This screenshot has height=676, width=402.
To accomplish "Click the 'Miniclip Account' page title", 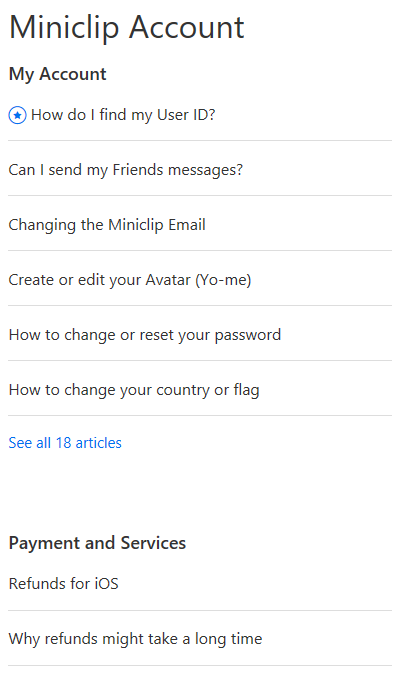I will click(127, 28).
